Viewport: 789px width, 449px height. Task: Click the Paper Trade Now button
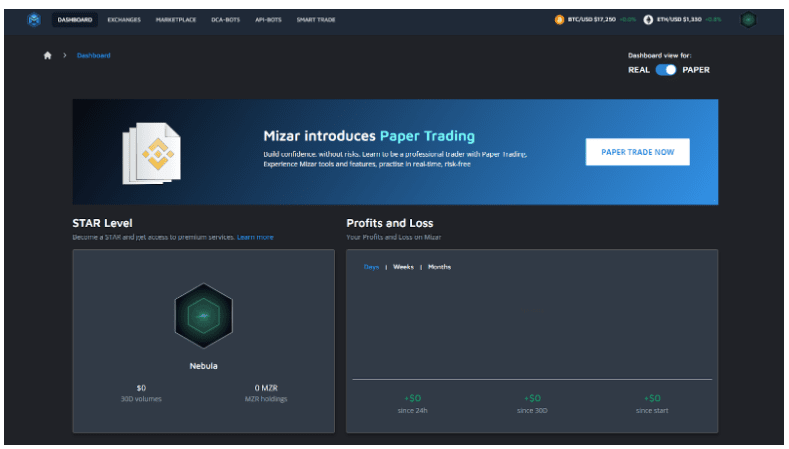tap(638, 152)
